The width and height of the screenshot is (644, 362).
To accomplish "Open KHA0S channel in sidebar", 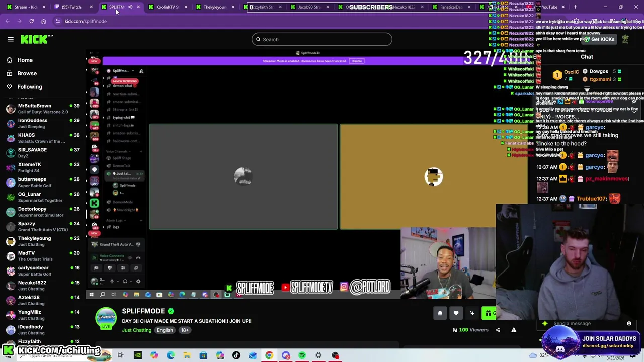I will (x=43, y=138).
